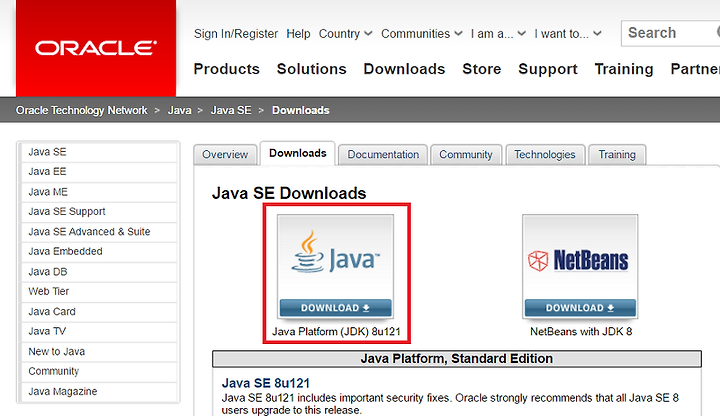The height and width of the screenshot is (416, 720).
Task: Expand the 'I want to...' dropdown
Action: [x=568, y=34]
